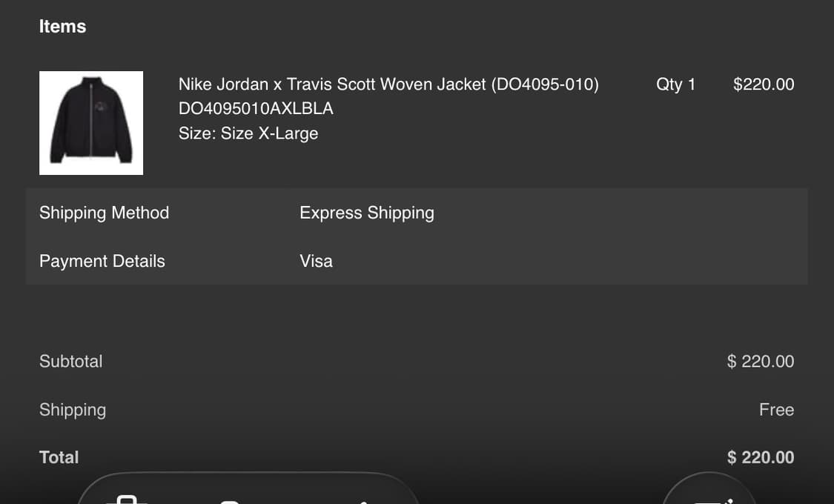Click the Subtotal label
834x504 pixels.
[70, 362]
